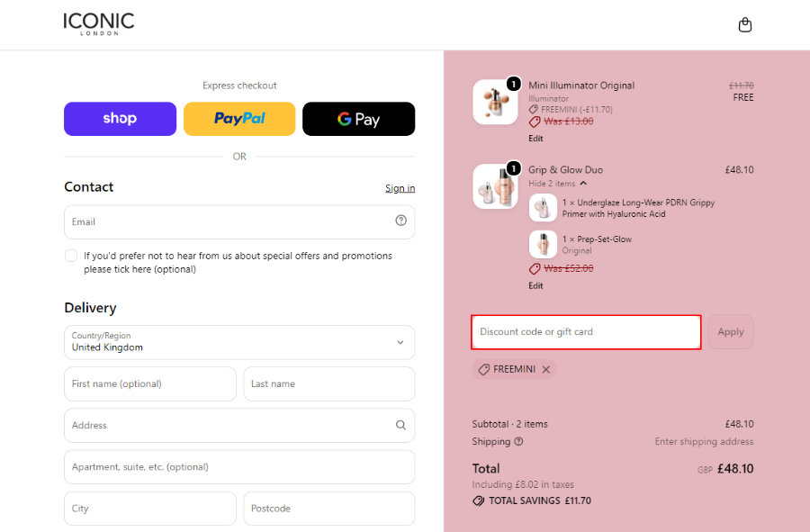Open email help question mark icon
The image size is (810, 532).
pos(400,221)
